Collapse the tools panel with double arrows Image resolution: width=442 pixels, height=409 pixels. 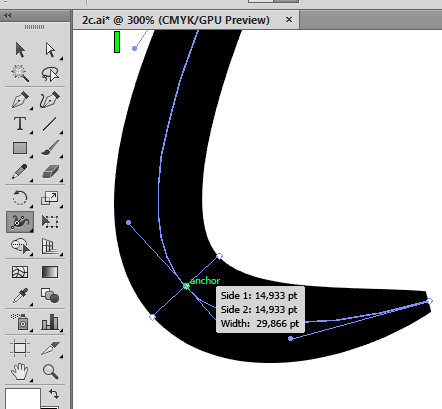coord(8,16)
